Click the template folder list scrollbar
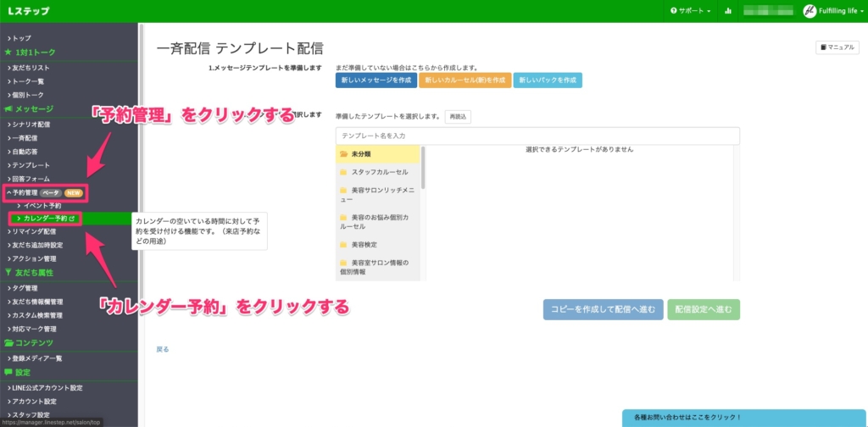This screenshot has width=868, height=427. [423, 168]
